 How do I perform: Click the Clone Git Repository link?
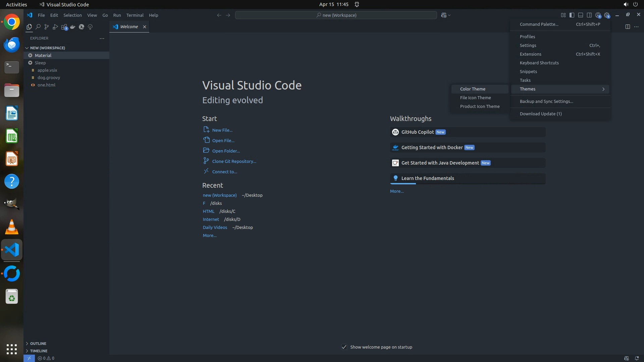(x=234, y=161)
